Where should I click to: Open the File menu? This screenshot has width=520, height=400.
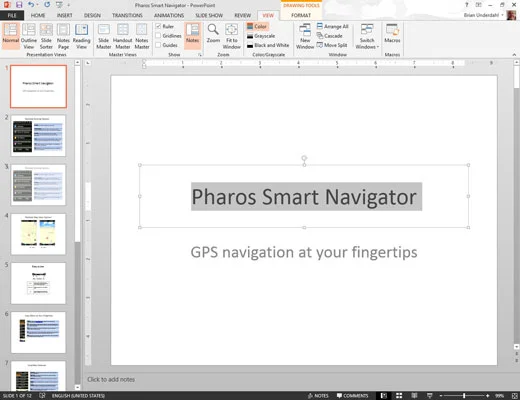click(x=12, y=15)
